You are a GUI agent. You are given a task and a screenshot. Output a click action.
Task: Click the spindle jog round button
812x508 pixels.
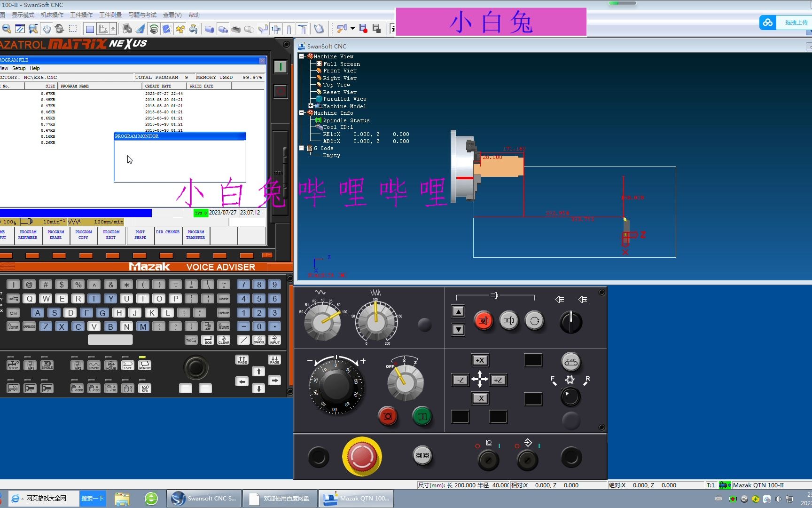(x=509, y=321)
